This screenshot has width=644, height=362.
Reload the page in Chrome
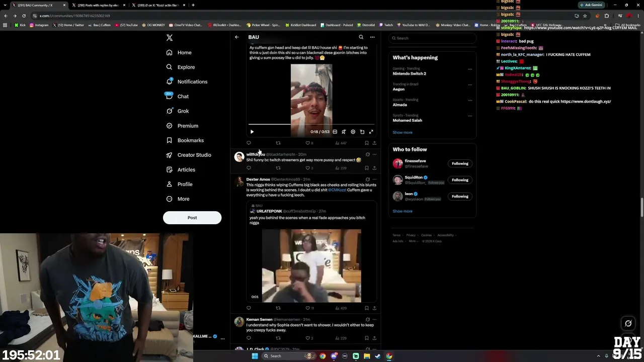24,16
